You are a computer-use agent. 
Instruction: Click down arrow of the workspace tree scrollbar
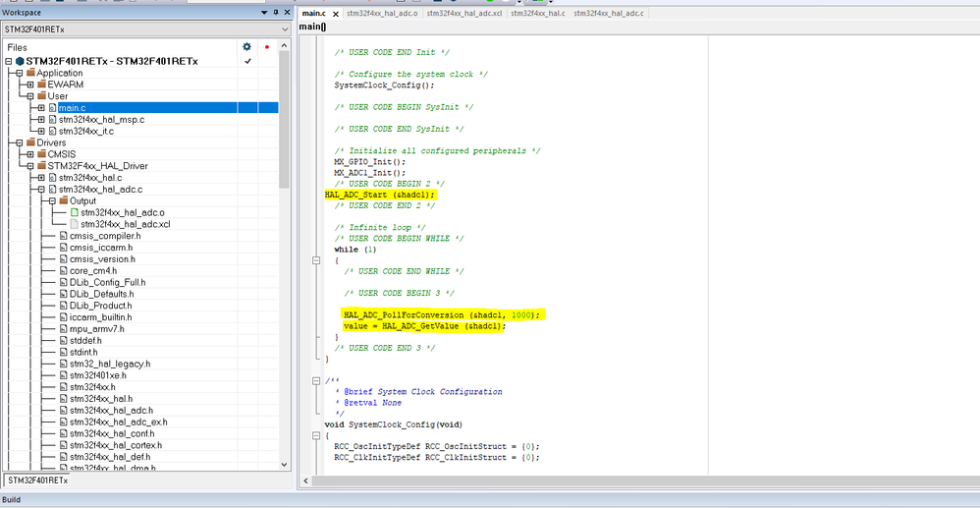(x=285, y=466)
